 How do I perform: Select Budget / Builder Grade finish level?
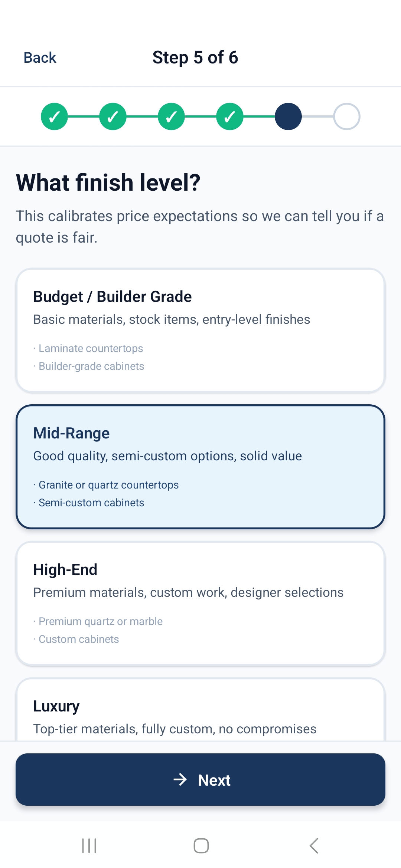click(200, 330)
